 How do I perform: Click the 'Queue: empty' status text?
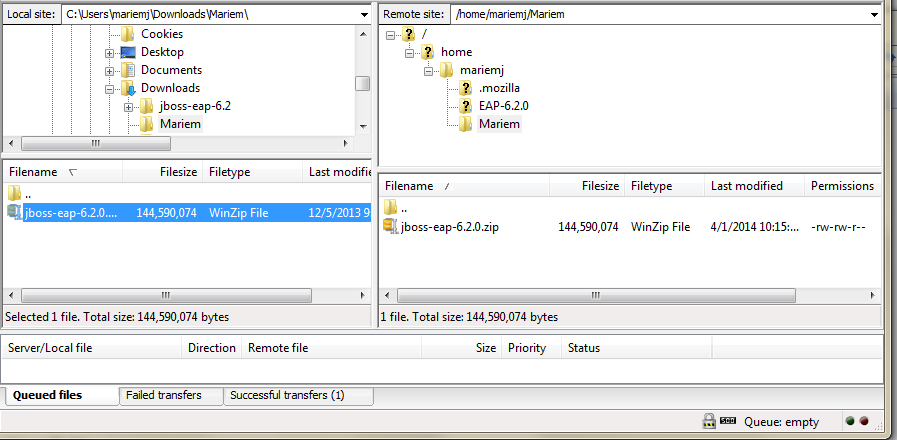pos(781,422)
